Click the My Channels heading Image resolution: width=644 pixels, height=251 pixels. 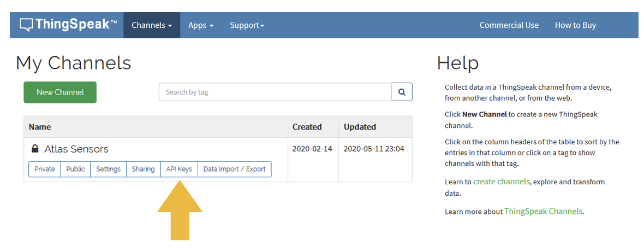click(x=74, y=63)
